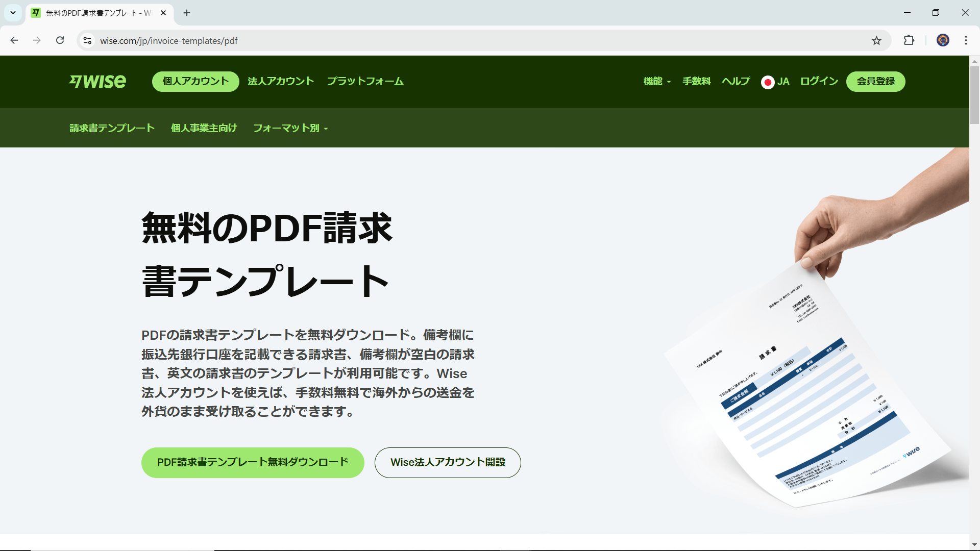Click Wise法人アカウント開設 button
The width and height of the screenshot is (980, 551).
pyautogui.click(x=448, y=463)
